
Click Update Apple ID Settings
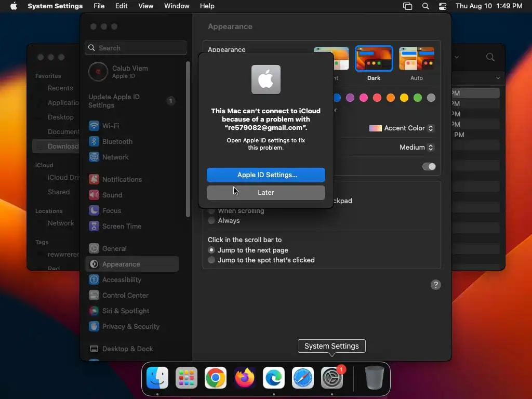(131, 101)
